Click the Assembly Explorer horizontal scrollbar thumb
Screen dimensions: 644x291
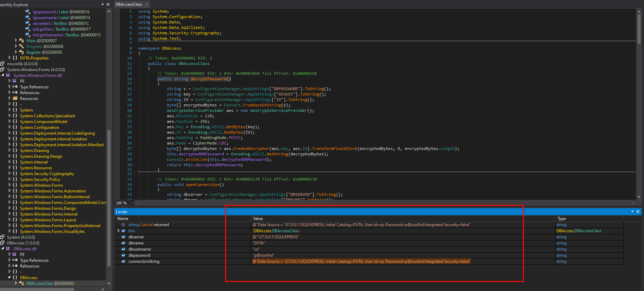[x=37, y=289]
